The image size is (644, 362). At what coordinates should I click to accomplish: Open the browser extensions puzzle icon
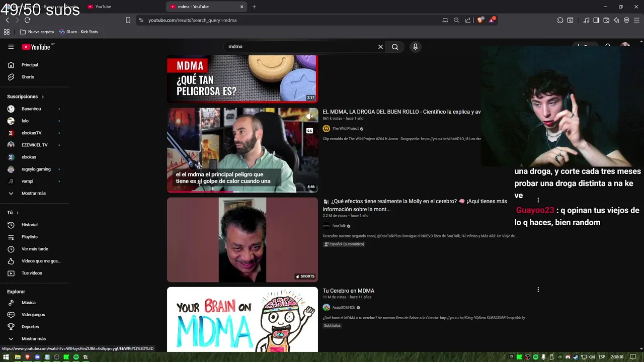pos(560,20)
